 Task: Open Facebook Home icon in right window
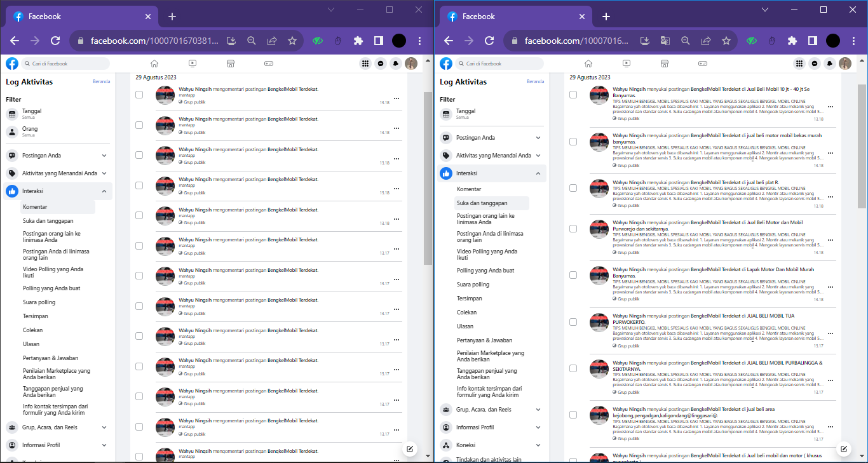point(588,64)
